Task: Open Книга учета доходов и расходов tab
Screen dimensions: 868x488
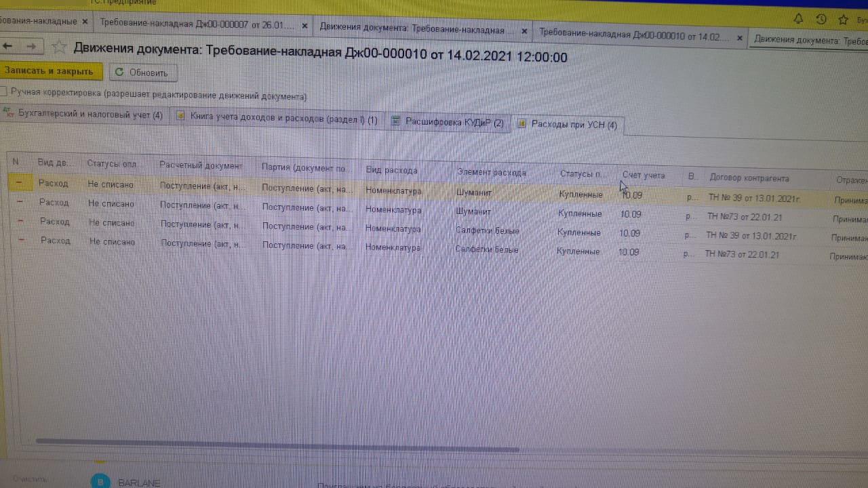Action: coord(277,119)
